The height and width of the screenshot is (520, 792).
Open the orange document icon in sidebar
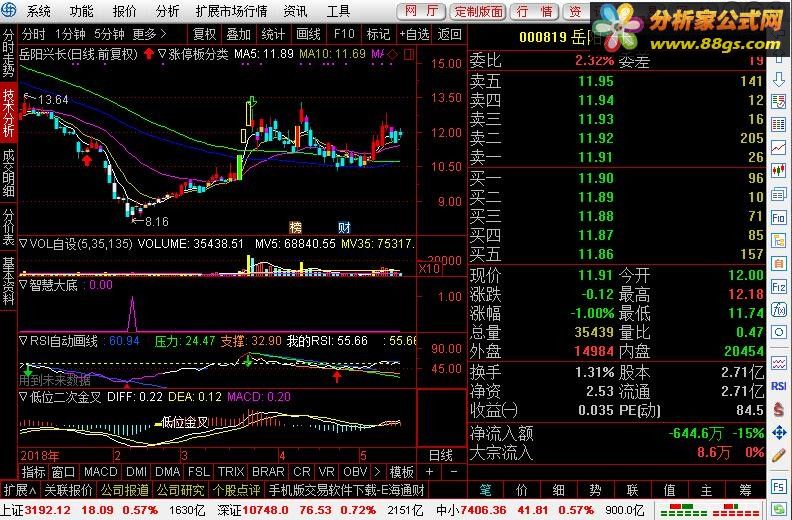(x=778, y=264)
